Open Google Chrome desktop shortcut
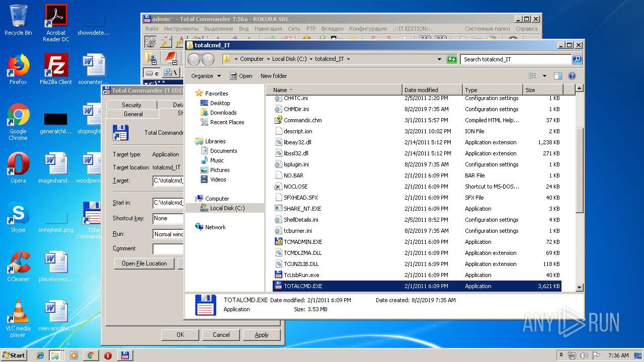644x362 pixels. point(18,122)
